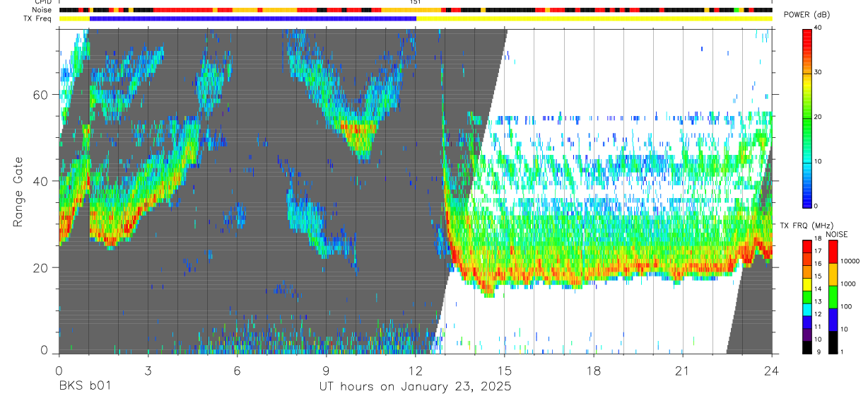Click the TX Freq row label at top
The image size is (868, 401).
pos(38,18)
